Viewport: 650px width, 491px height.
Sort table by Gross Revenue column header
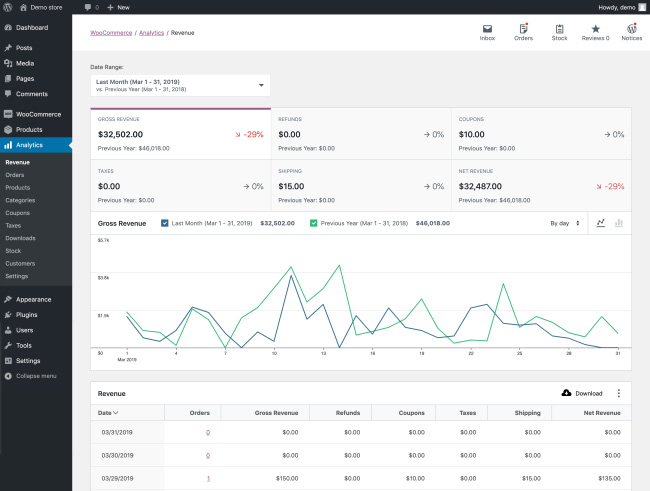(276, 413)
